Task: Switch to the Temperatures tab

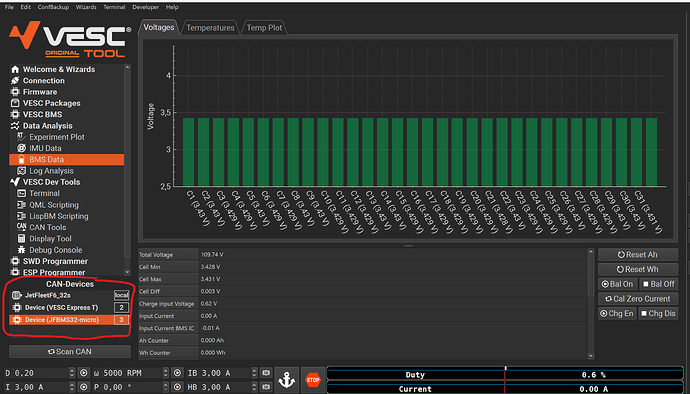Action: tap(210, 28)
